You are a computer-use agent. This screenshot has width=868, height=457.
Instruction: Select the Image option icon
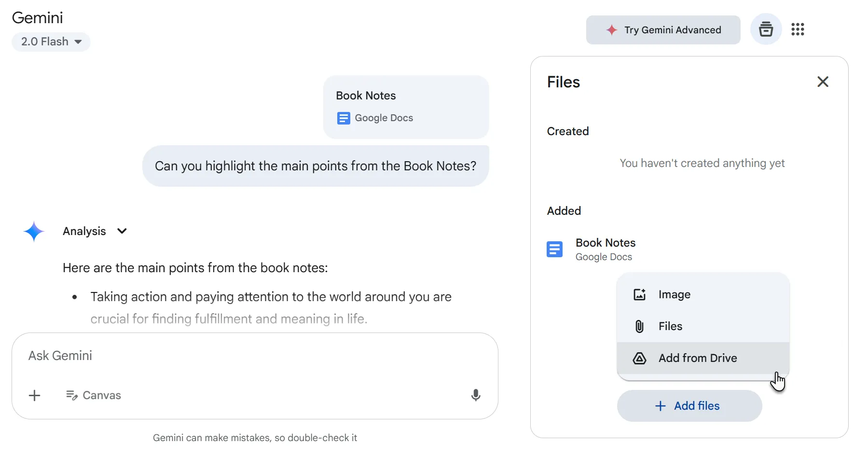[x=639, y=294]
